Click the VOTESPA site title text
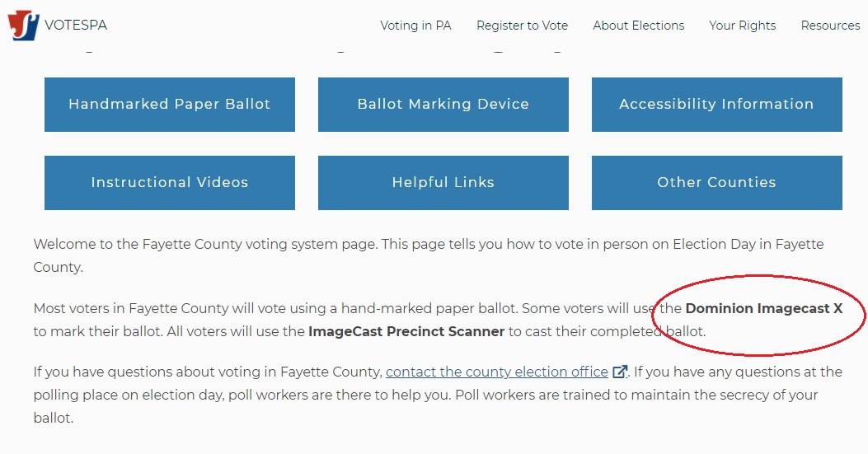This screenshot has width=868, height=454. pyautogui.click(x=76, y=25)
